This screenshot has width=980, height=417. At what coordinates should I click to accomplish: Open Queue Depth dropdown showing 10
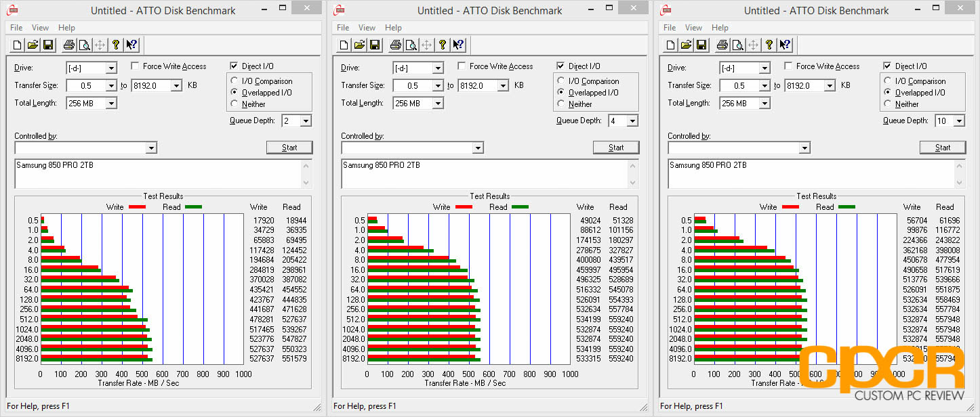pos(959,121)
